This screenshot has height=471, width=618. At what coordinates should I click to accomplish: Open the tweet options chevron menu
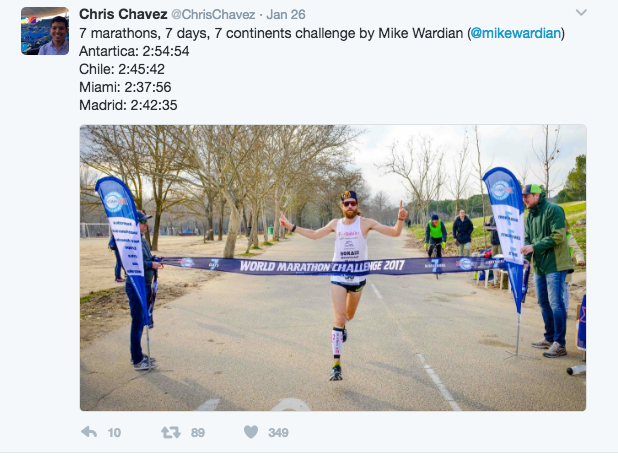581,13
